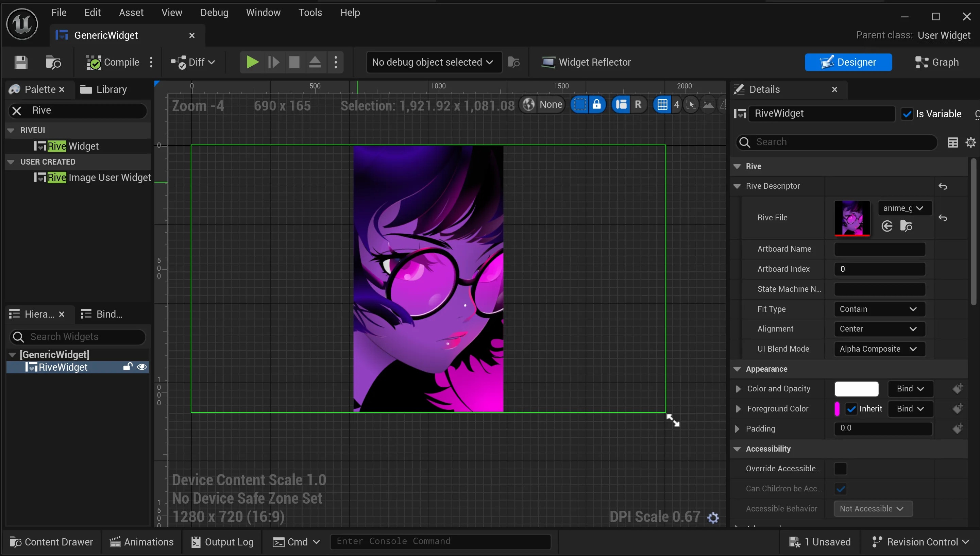Switch to the Library tab
Screen dimensions: 980x556
point(104,89)
